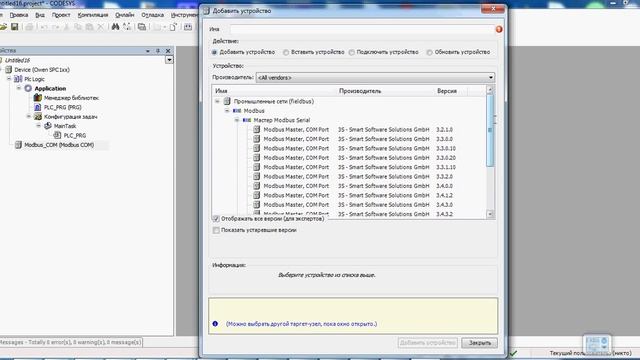Collapse the Modbus node in device list
The image size is (640, 360).
click(227, 111)
